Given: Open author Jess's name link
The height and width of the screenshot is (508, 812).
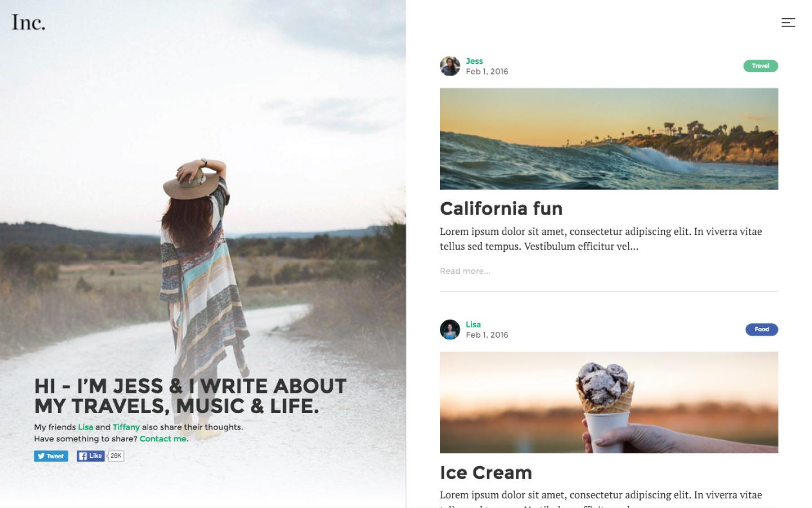Looking at the screenshot, I should (x=474, y=61).
